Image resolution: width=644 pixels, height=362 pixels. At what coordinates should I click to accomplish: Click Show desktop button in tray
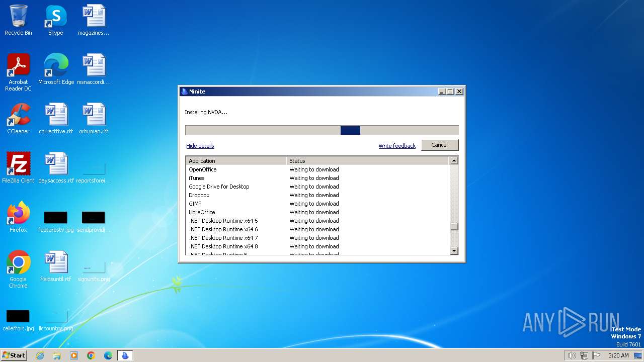coord(638,355)
